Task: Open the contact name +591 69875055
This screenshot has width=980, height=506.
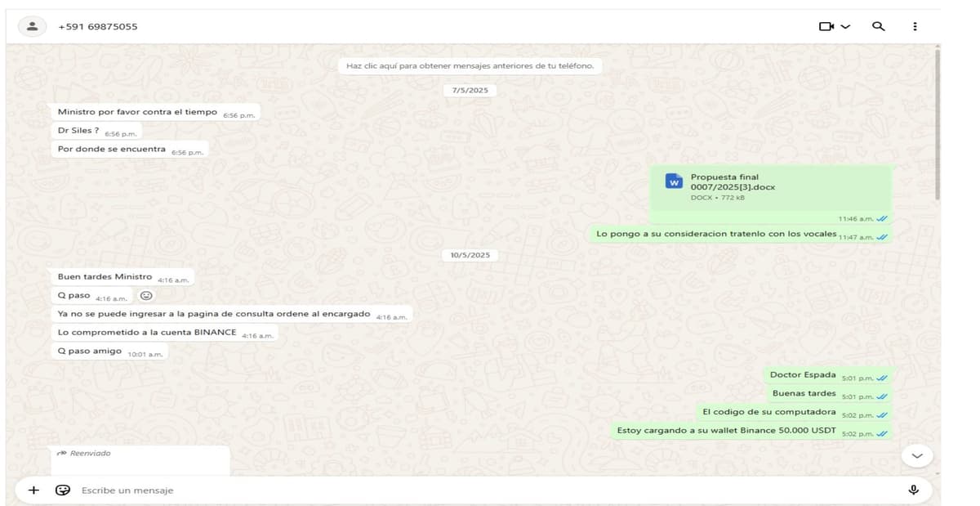Action: coord(98,25)
